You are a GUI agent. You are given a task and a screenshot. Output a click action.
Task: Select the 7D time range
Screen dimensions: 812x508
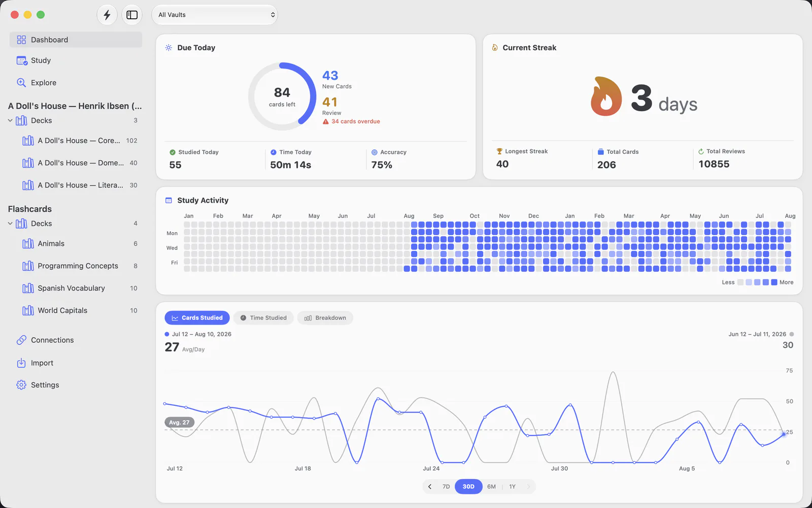(446, 487)
